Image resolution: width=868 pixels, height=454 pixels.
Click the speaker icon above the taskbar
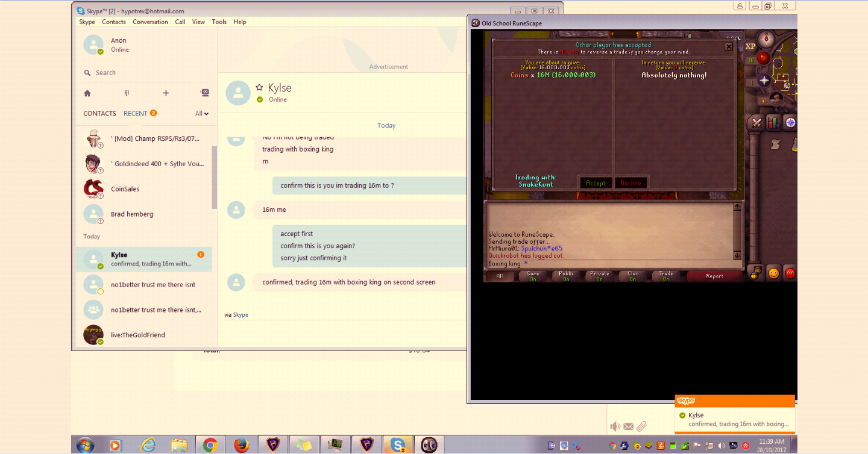coord(615,426)
